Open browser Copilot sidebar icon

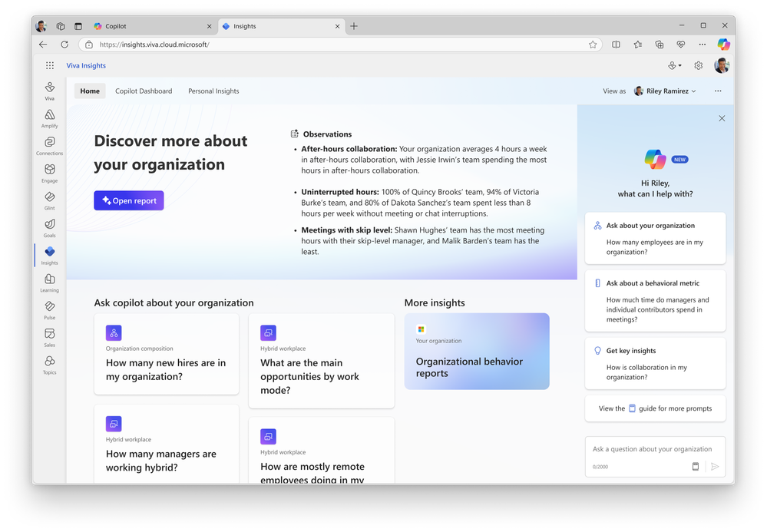pyautogui.click(x=723, y=45)
